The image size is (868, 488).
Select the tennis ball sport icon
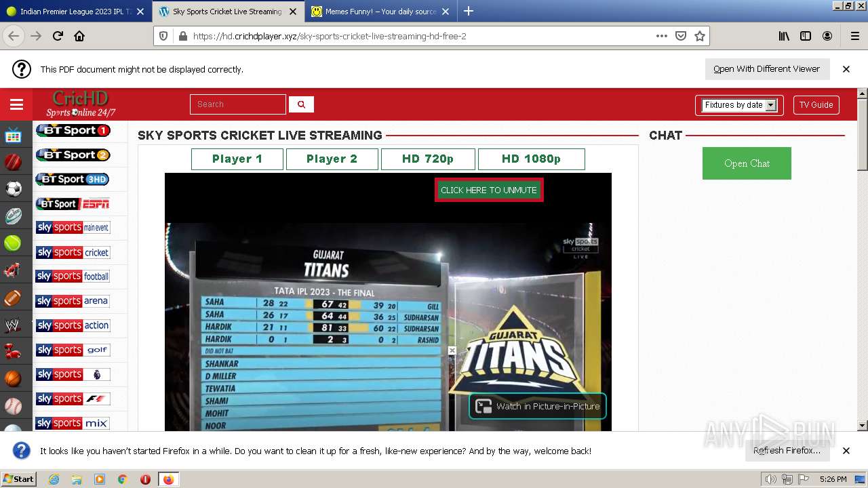click(13, 243)
